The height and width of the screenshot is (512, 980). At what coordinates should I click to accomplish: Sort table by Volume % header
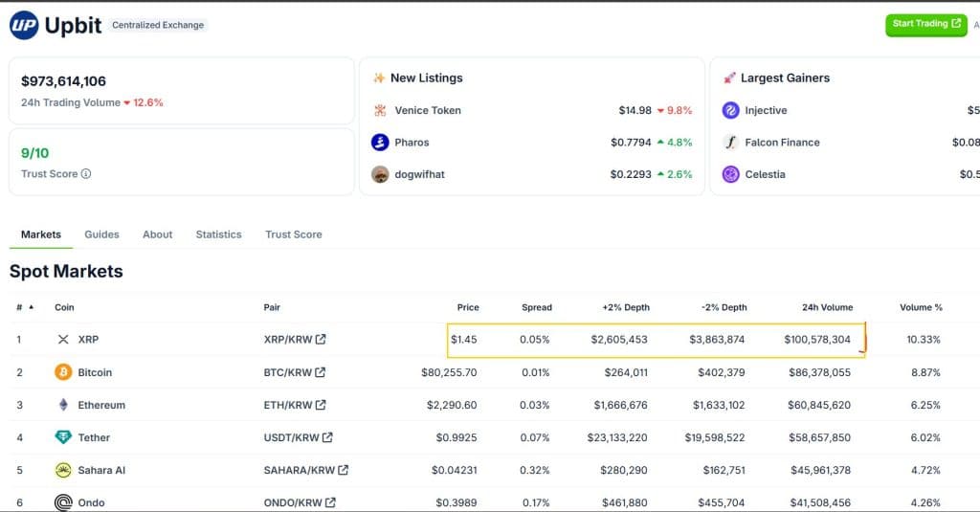pos(921,307)
